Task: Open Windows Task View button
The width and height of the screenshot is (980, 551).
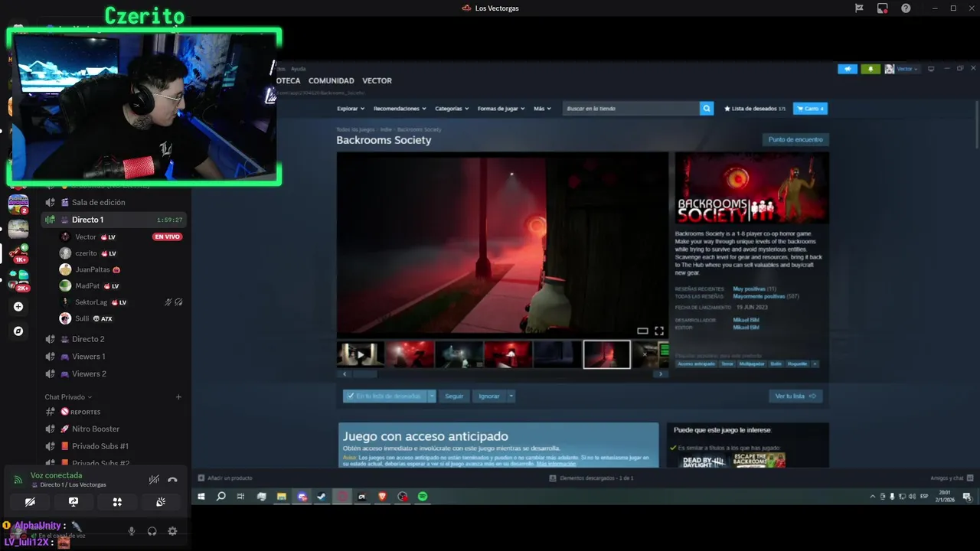Action: point(240,497)
